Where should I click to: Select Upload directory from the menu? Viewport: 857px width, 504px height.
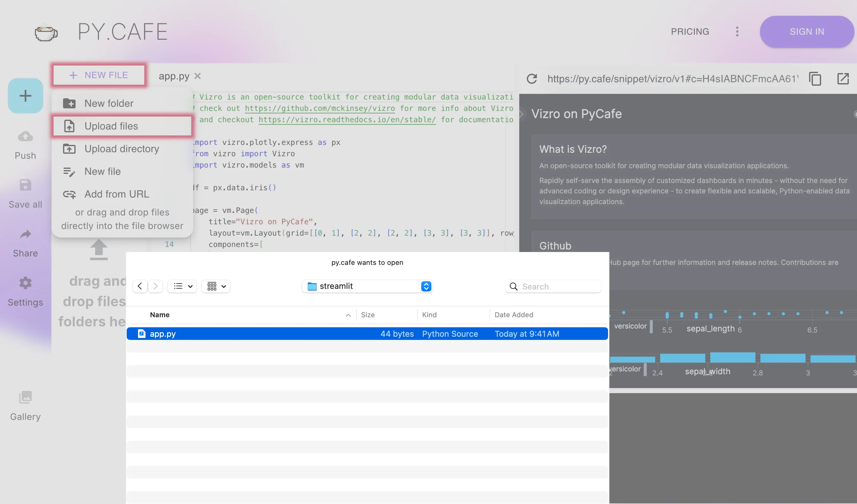(121, 149)
